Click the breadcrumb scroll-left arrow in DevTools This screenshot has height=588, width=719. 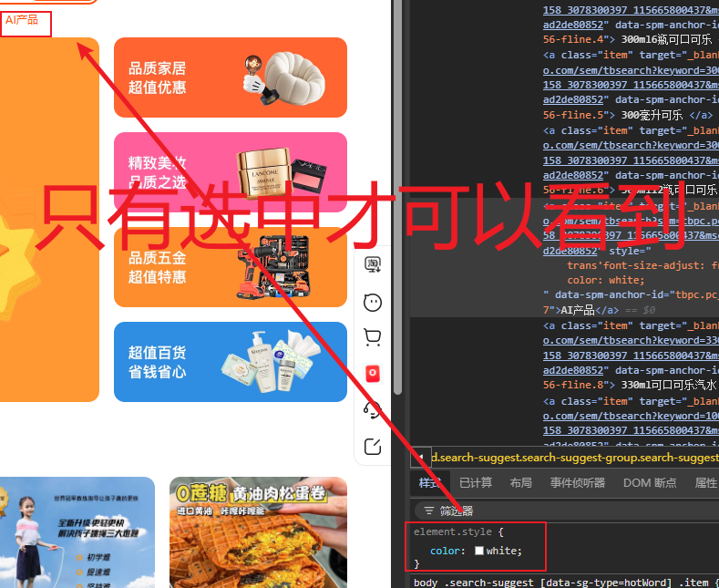coord(420,458)
